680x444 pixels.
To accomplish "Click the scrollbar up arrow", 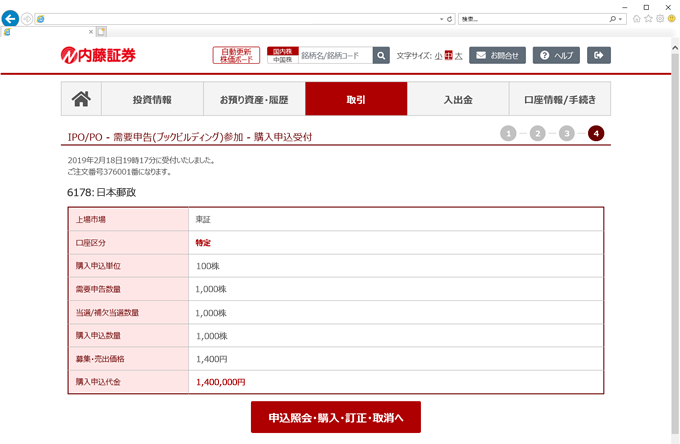I will [675, 48].
